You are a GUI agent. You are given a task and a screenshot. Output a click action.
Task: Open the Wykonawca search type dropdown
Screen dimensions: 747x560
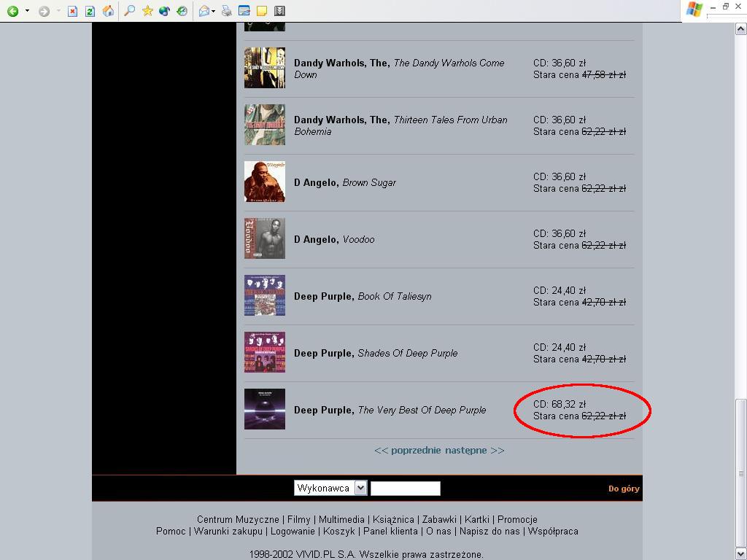330,488
